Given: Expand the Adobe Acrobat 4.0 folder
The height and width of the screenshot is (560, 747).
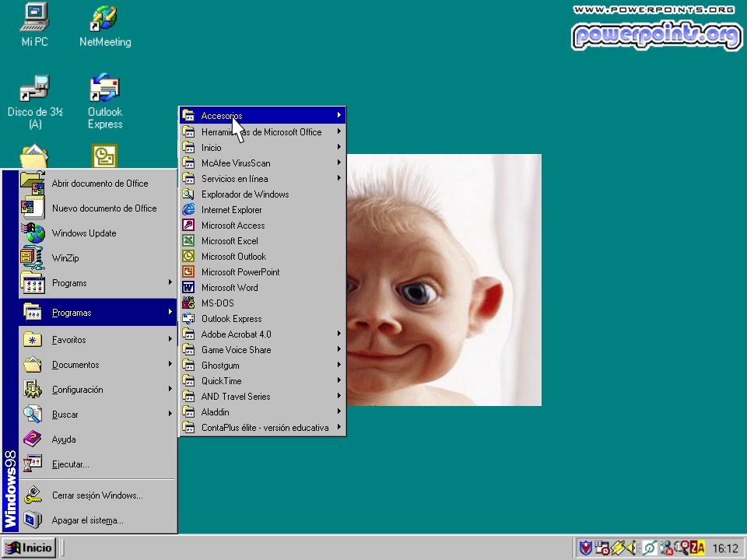Looking at the screenshot, I should pos(262,334).
